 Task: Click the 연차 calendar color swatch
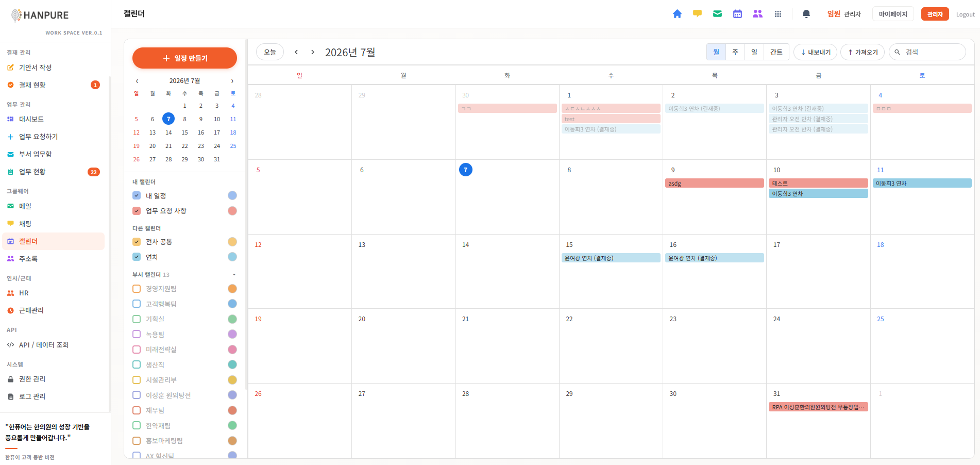pos(232,257)
